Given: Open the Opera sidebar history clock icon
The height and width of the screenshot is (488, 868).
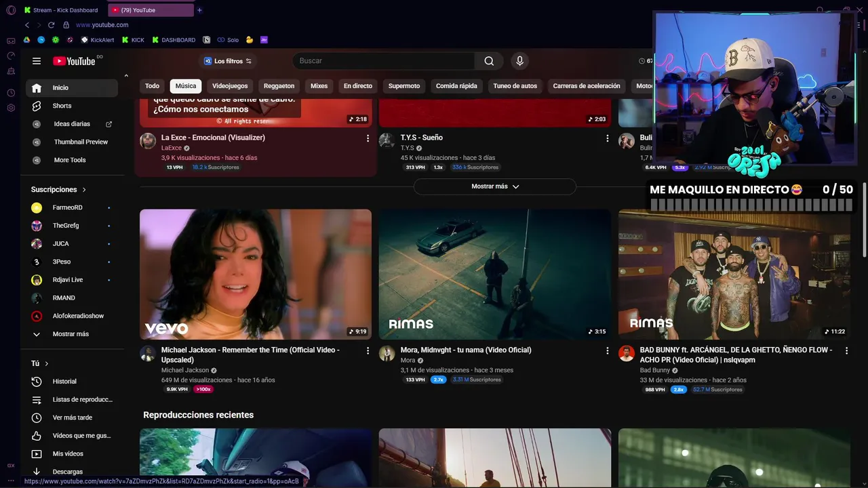Looking at the screenshot, I should [11, 93].
